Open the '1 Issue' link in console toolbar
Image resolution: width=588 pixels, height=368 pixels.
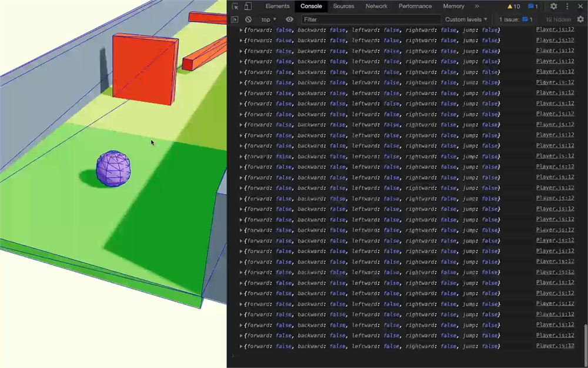point(516,19)
